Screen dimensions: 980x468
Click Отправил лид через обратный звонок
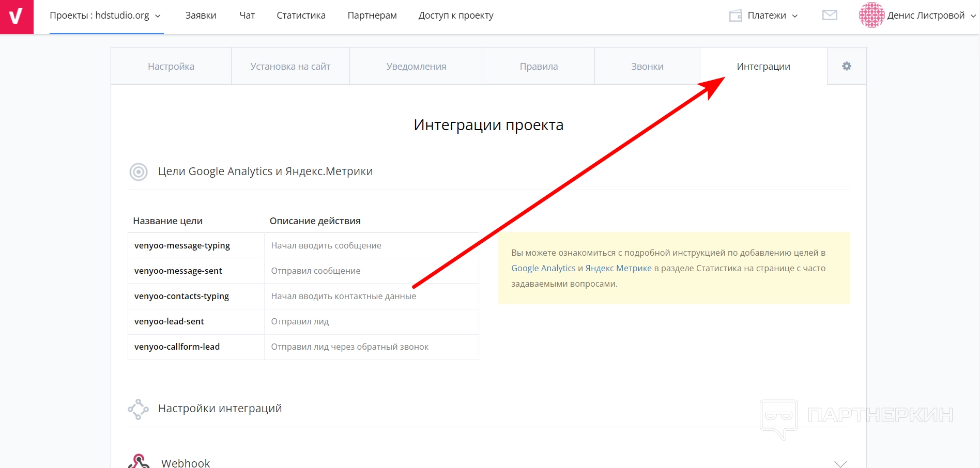pos(350,347)
